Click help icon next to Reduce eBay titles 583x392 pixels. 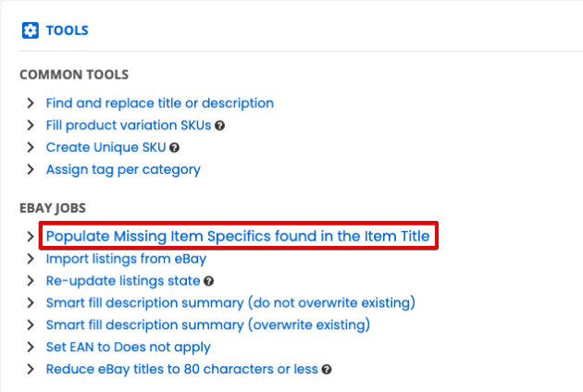pos(327,370)
